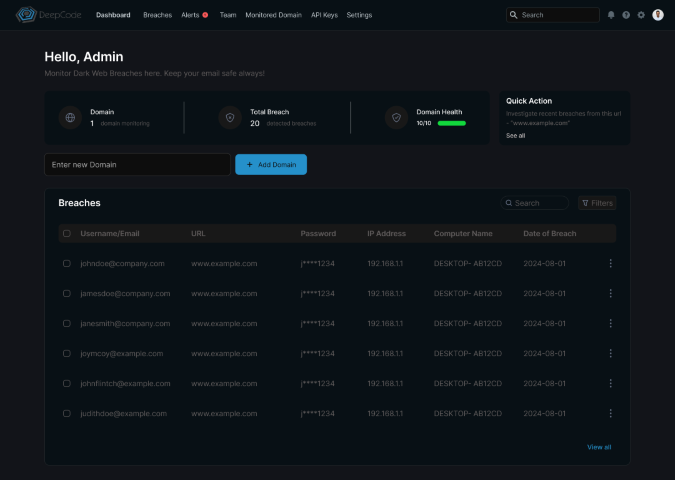Click the janesmith@company.com email cell
Screen dimensions: 675x480
coord(125,324)
